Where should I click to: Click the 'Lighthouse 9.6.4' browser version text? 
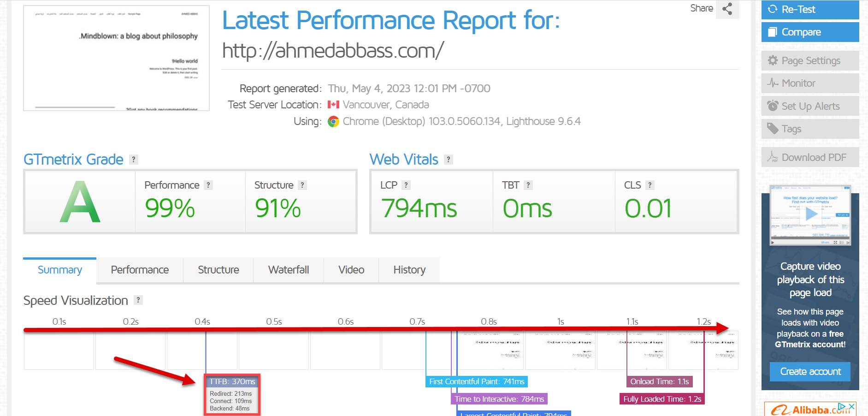tap(543, 121)
